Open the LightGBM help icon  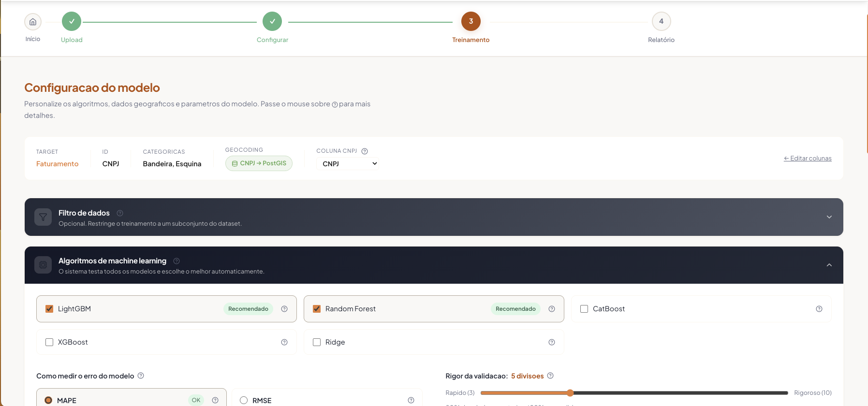[x=284, y=309]
